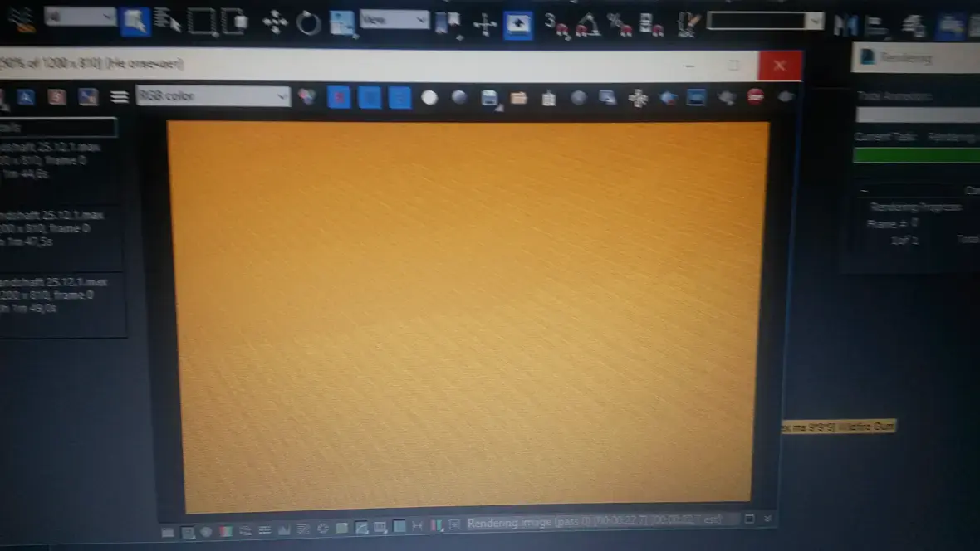Close the V-Ray frame buffer window
This screenshot has width=980, height=551.
click(779, 65)
